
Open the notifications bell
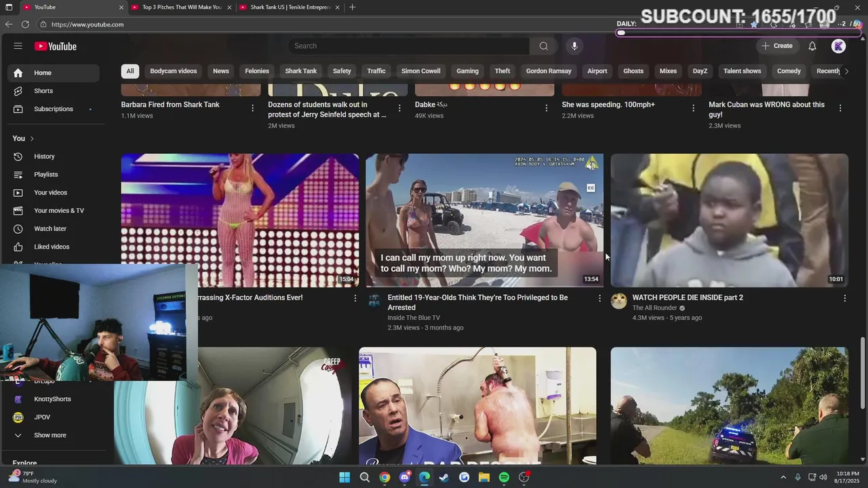point(812,46)
